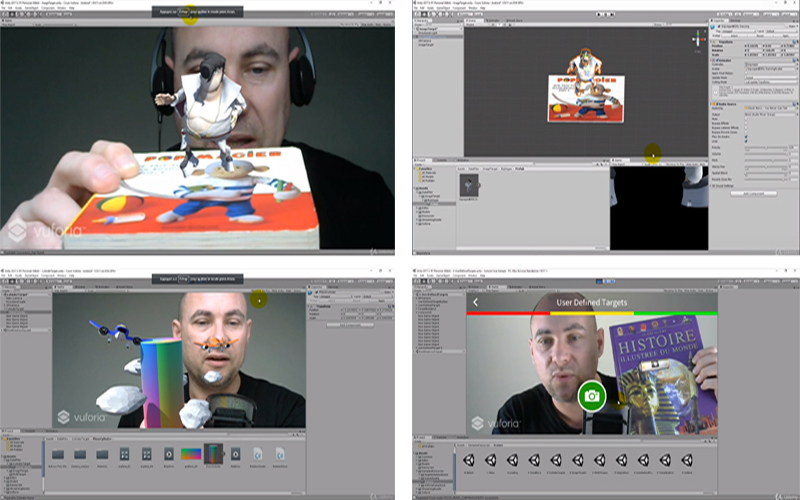Open the Tag dropdown in Popi book window's Inspector
The image size is (800, 500).
tap(739, 31)
